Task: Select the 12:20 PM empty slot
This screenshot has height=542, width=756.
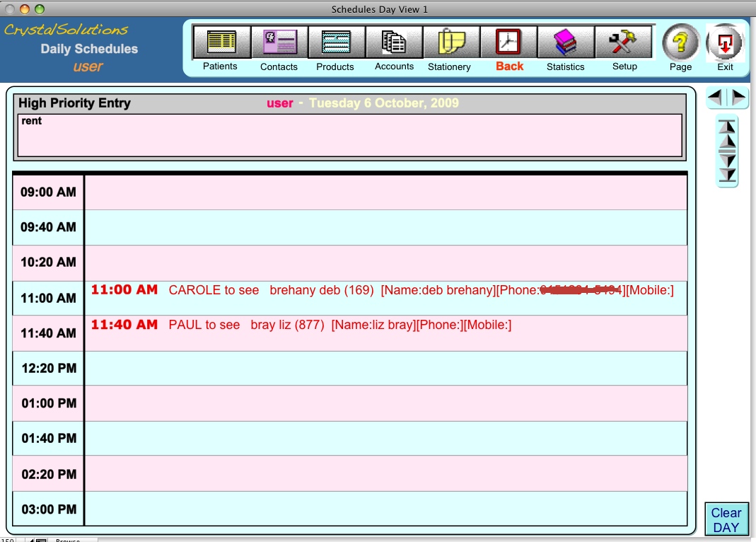Action: [x=385, y=369]
